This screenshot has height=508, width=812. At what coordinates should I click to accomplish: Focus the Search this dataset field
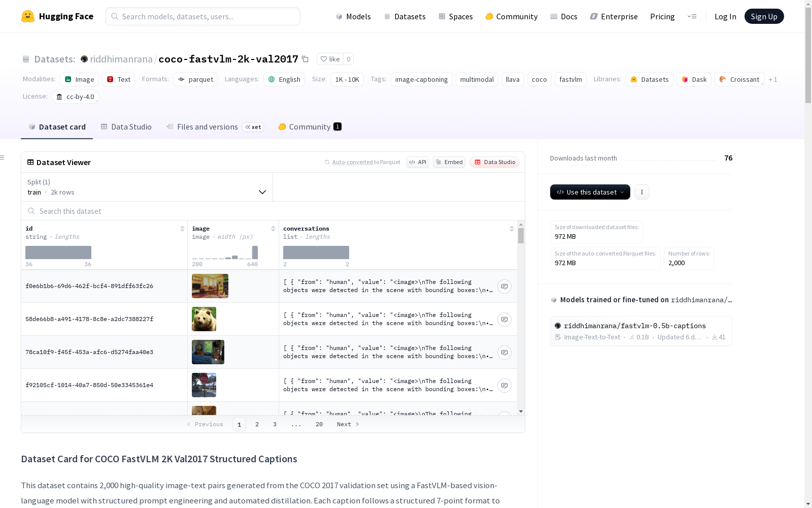coord(273,211)
